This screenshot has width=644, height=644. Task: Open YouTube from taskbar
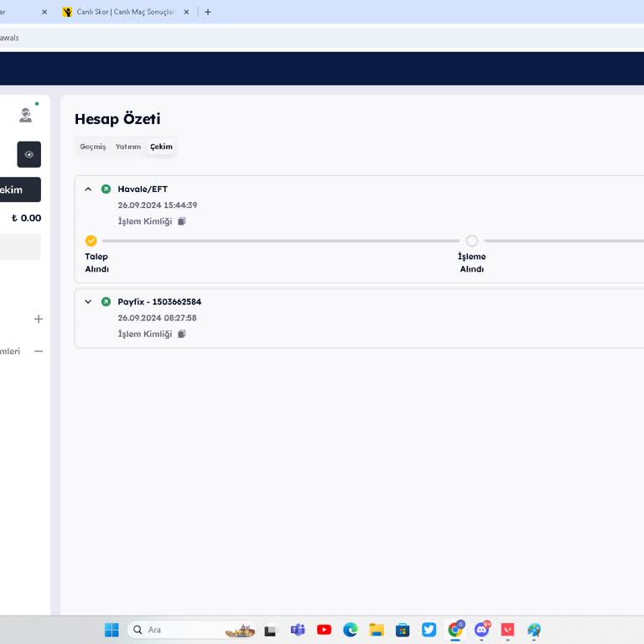[324, 630]
